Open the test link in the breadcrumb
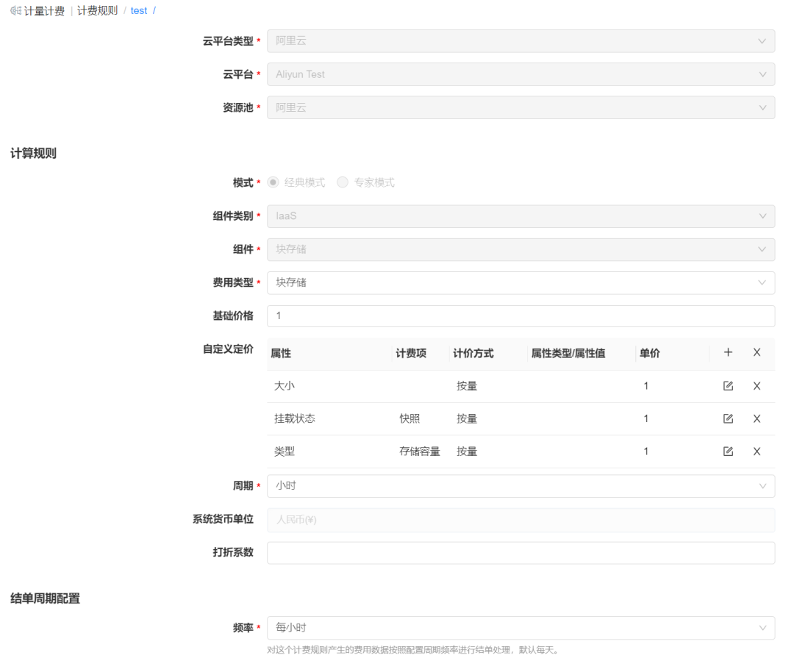This screenshot has height=672, width=794. point(139,10)
